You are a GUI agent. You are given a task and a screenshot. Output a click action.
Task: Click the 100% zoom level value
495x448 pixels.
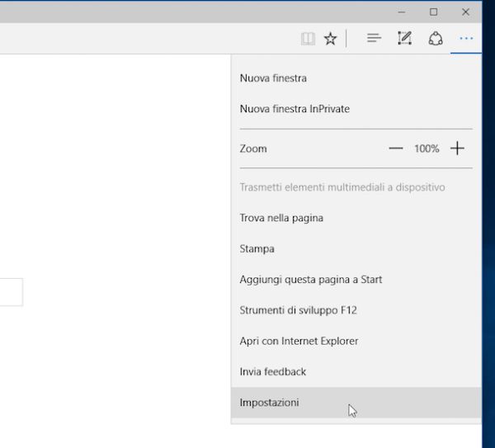click(x=427, y=149)
